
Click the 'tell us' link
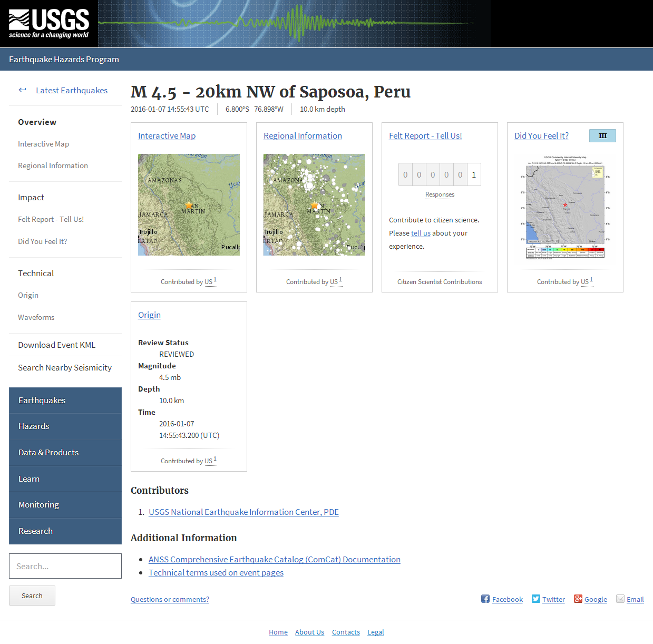421,233
